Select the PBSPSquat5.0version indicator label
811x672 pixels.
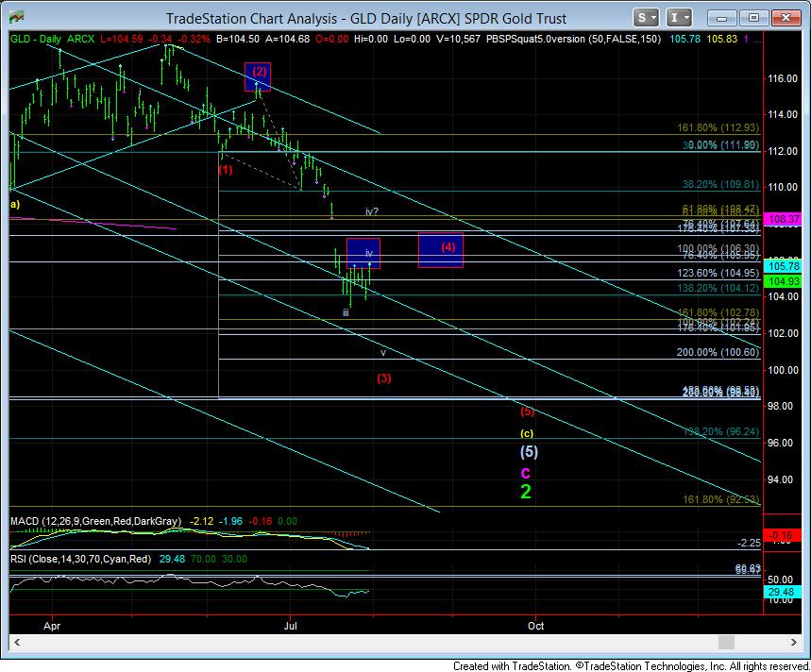[x=574, y=39]
